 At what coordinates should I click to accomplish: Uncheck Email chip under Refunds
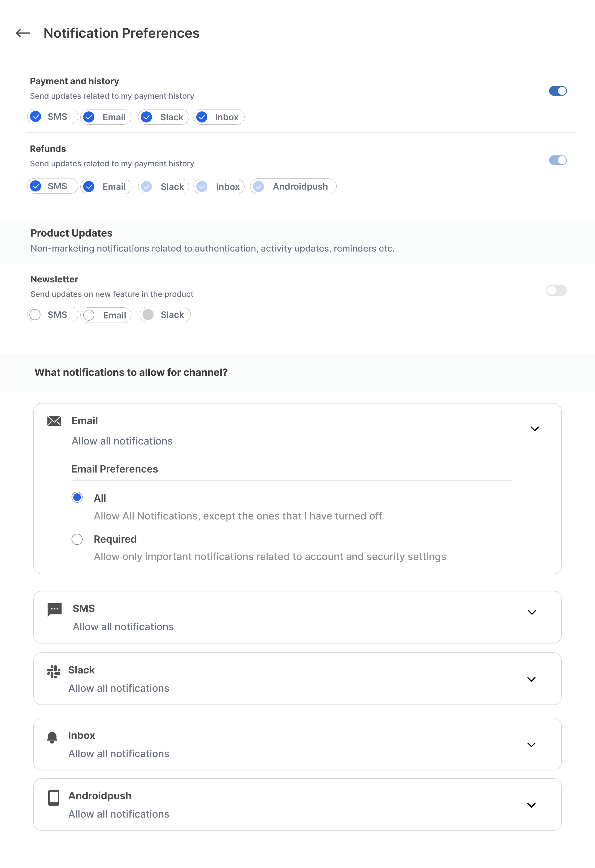pos(89,186)
